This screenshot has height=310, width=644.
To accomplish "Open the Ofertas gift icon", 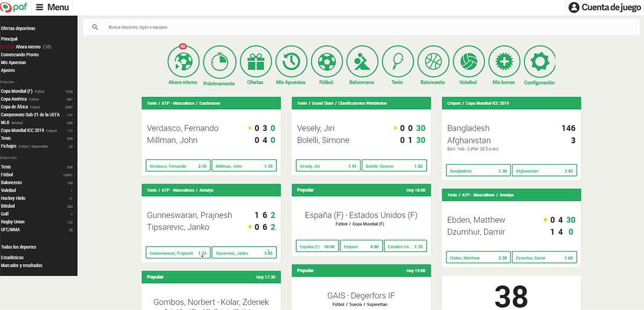I will pyautogui.click(x=255, y=62).
